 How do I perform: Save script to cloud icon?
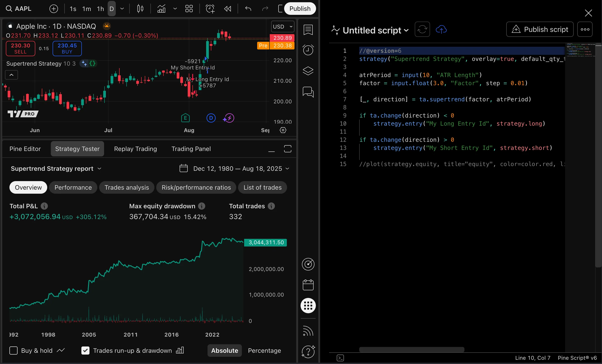441,29
